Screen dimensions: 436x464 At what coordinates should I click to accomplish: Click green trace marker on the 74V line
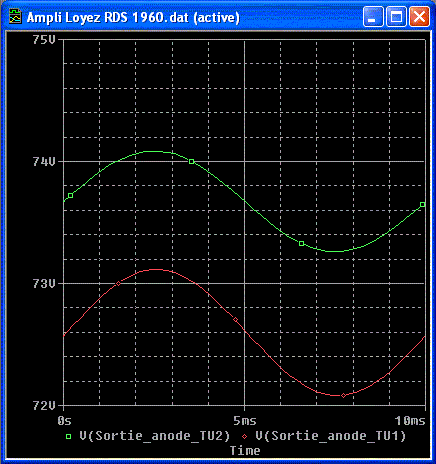coord(191,161)
